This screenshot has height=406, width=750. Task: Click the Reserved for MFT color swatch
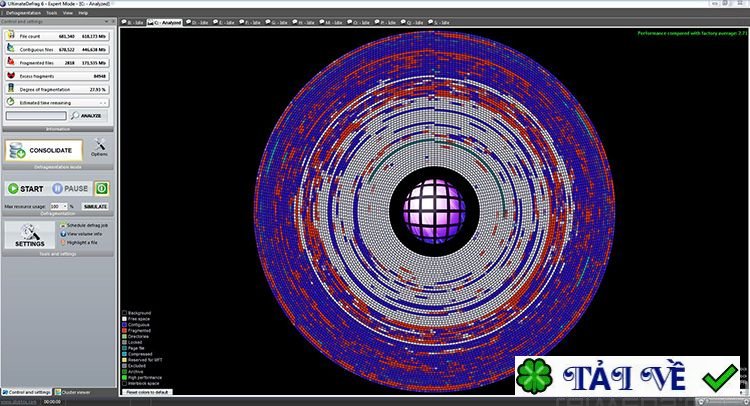click(125, 360)
